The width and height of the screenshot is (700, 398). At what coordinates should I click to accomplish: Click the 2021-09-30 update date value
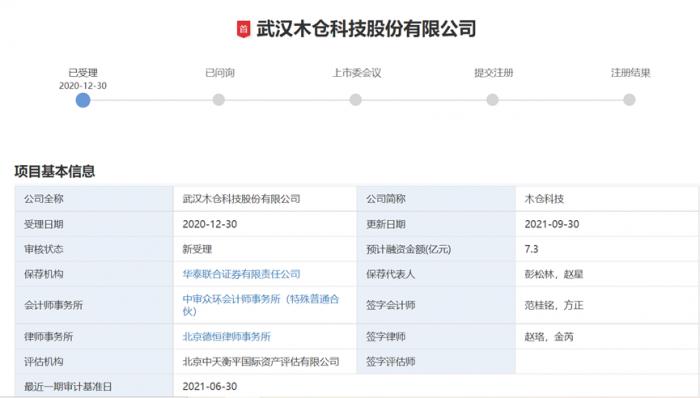point(552,224)
